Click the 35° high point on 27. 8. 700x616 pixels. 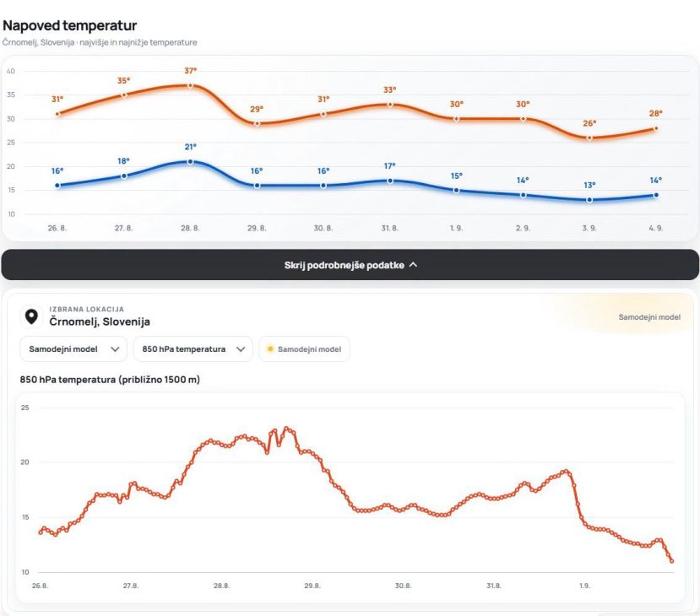tap(124, 95)
